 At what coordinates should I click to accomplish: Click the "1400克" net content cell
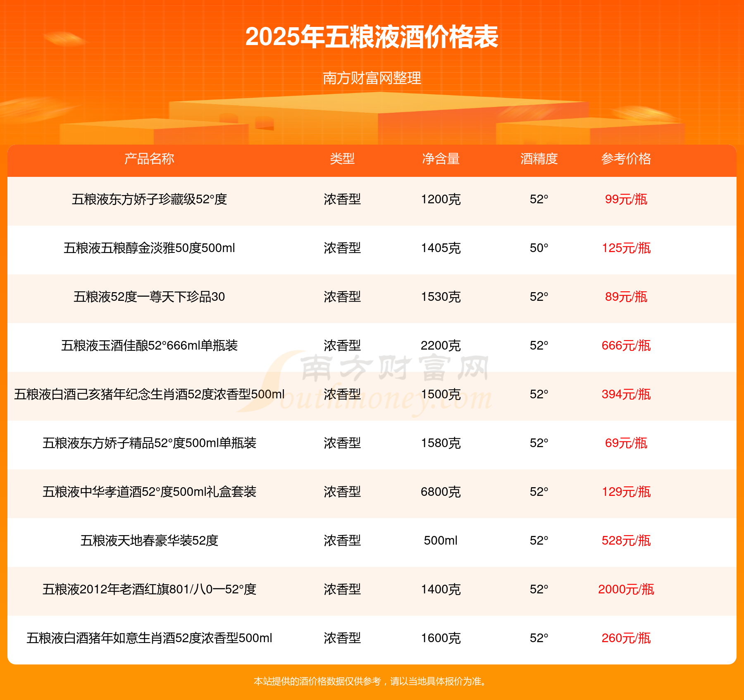[x=441, y=589]
